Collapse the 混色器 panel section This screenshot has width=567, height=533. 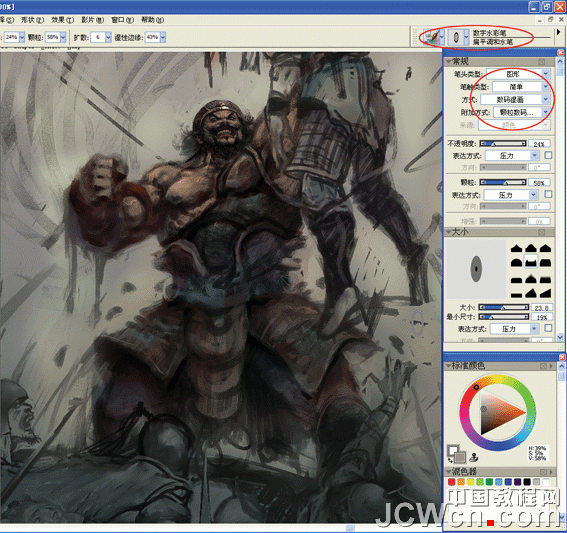point(449,472)
